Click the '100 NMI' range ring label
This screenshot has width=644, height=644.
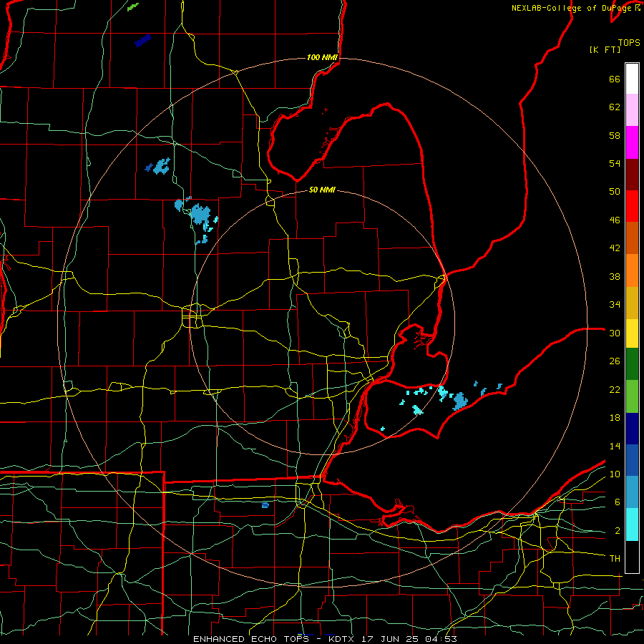[x=322, y=57]
